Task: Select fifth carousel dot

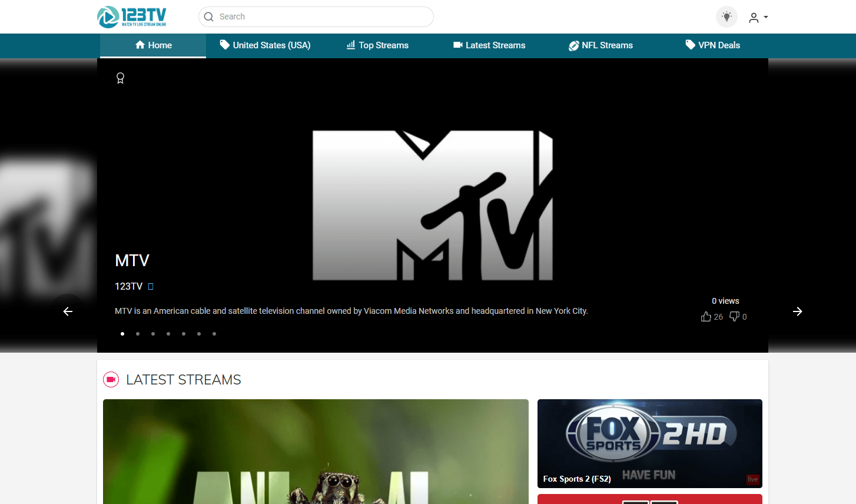Action: point(184,334)
